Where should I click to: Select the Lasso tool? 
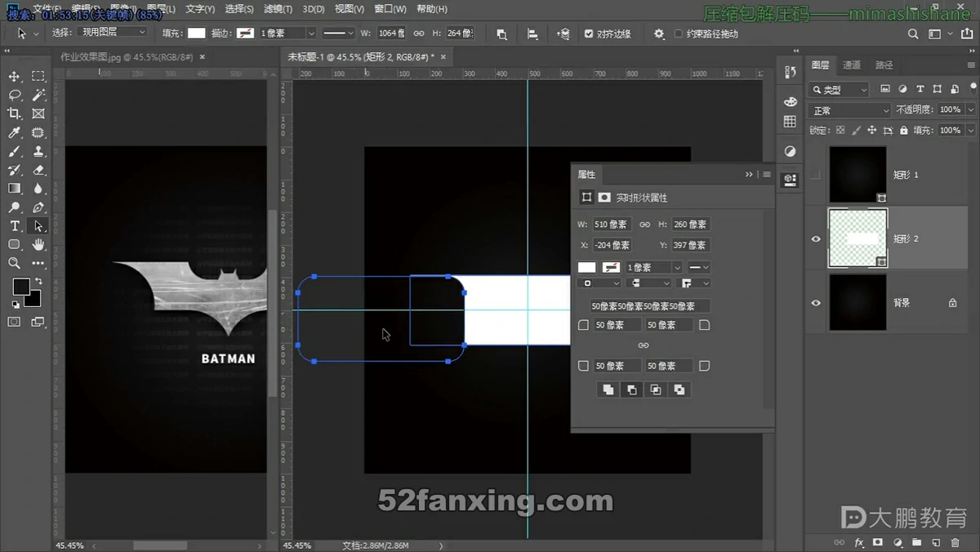click(14, 95)
